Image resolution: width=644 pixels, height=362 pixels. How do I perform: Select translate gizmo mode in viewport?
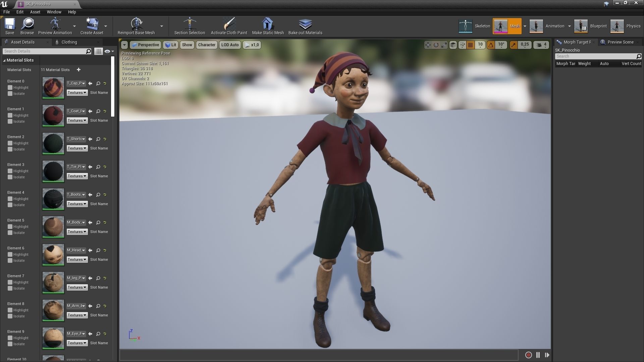428,45
